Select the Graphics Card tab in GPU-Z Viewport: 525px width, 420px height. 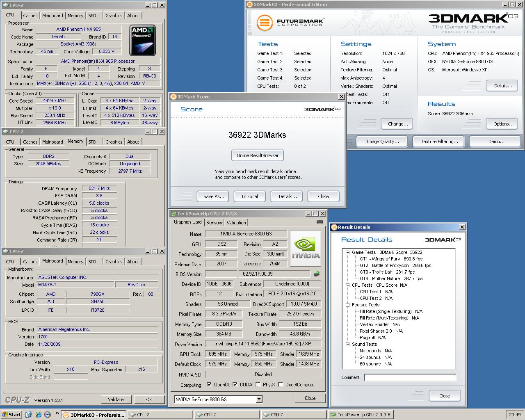click(x=188, y=222)
